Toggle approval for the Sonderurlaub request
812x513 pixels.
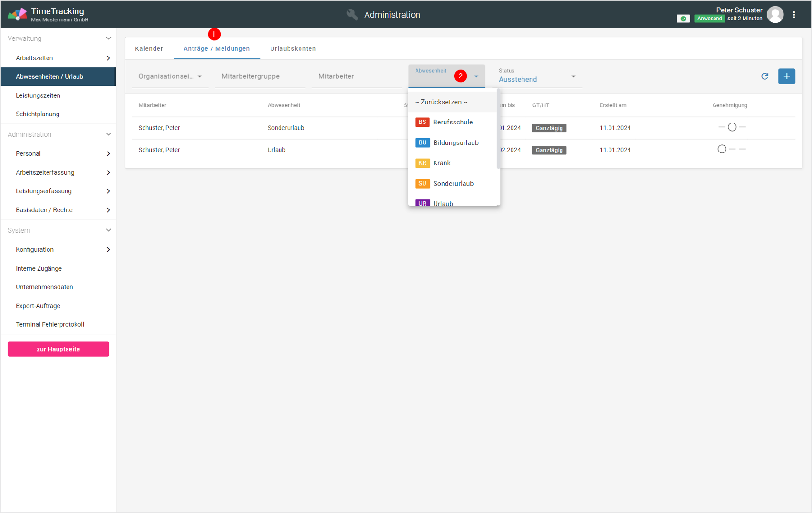pyautogui.click(x=732, y=127)
